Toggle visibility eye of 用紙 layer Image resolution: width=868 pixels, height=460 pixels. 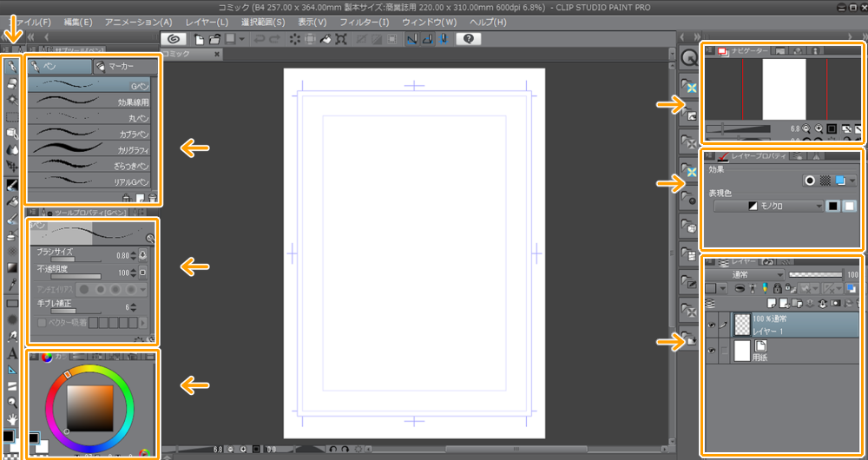pyautogui.click(x=712, y=351)
